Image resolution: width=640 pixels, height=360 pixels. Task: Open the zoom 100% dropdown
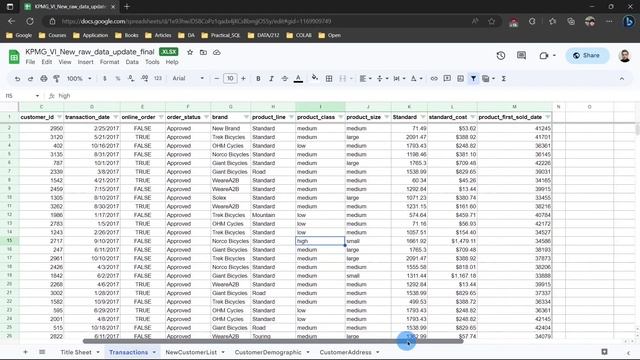pos(79,78)
